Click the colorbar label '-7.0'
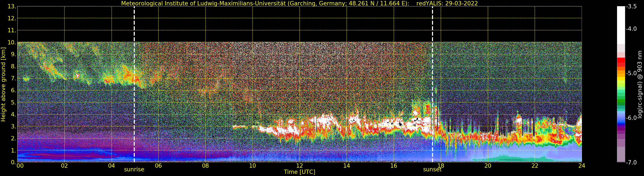This screenshot has height=176, width=644. 631,162
